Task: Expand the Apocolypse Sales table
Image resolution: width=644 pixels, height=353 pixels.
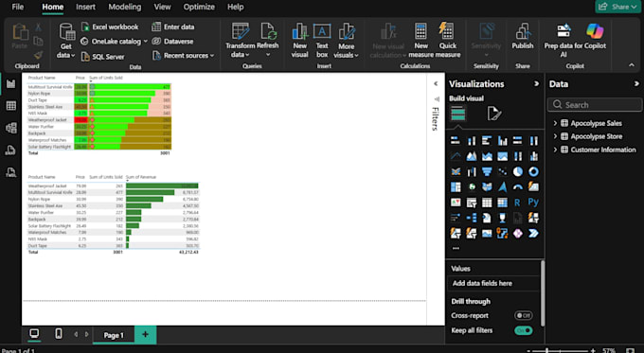Action: click(555, 123)
